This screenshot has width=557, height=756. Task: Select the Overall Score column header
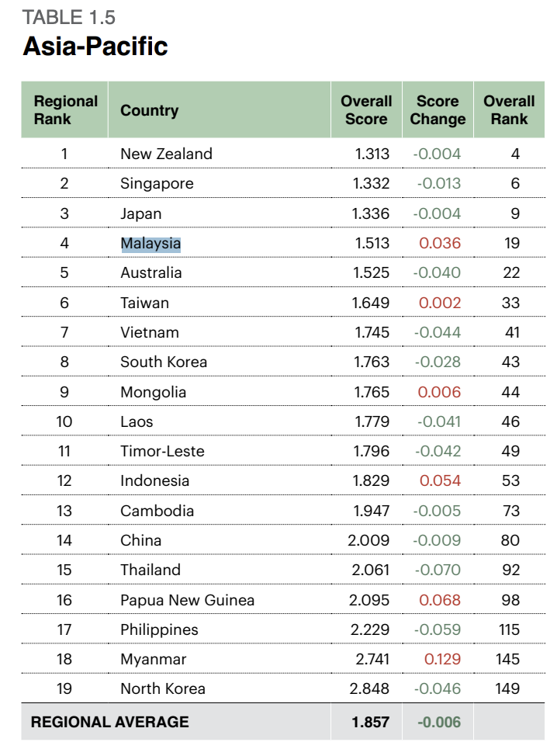[366, 110]
